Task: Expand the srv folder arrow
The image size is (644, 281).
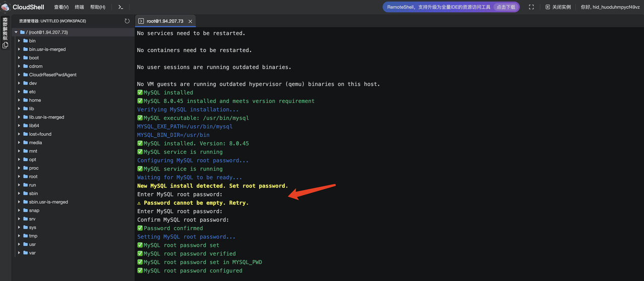Action: [19, 219]
